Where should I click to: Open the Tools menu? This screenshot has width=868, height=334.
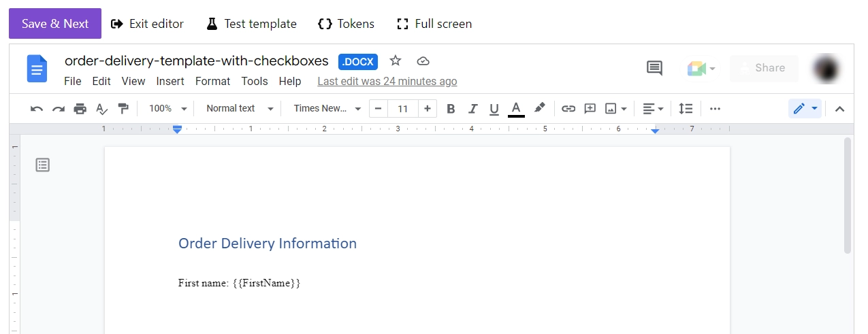click(x=255, y=81)
